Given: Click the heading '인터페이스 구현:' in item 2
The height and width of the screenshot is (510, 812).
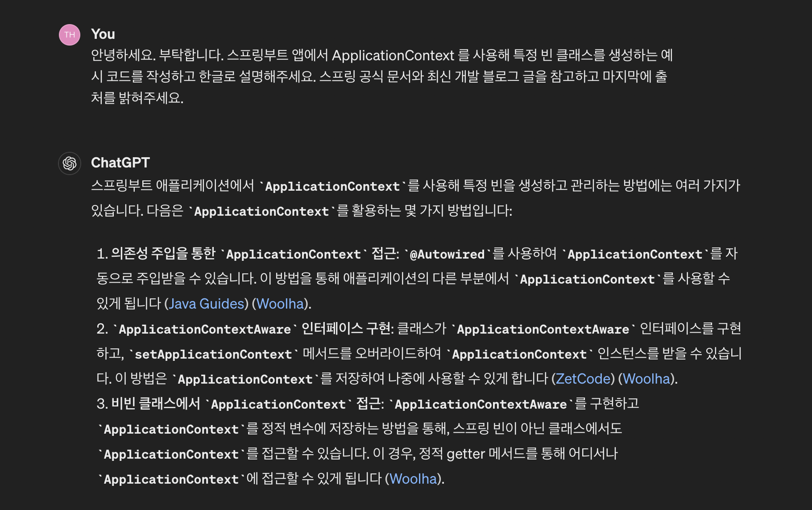Looking at the screenshot, I should click(348, 329).
